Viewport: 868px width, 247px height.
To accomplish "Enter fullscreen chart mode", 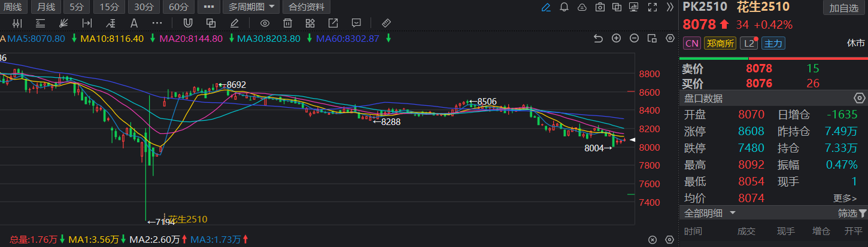I will (x=653, y=7).
